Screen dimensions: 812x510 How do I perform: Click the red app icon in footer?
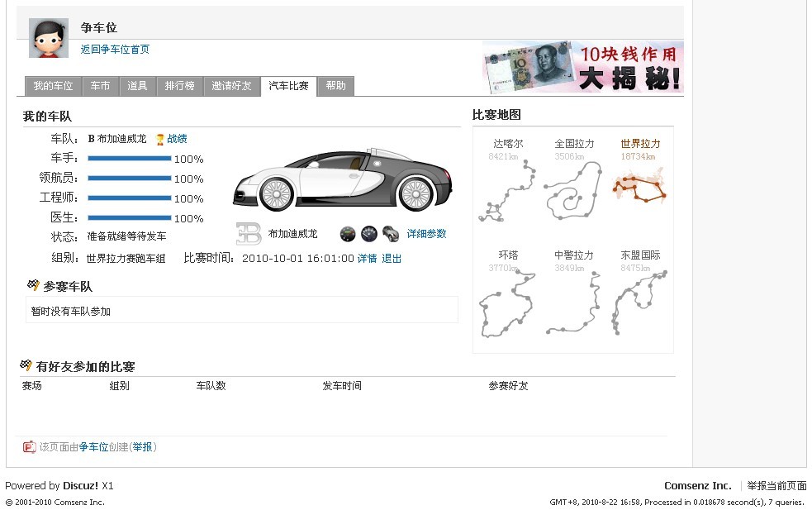(x=30, y=447)
